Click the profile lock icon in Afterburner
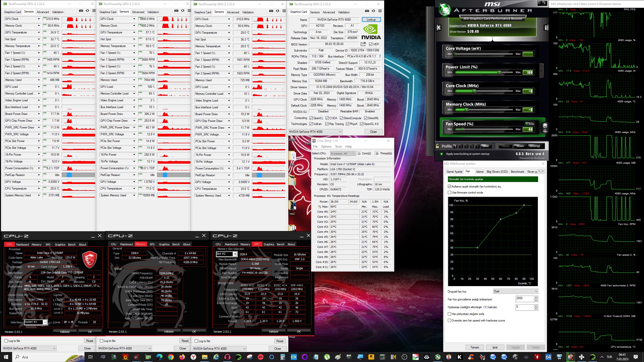 coord(438,146)
